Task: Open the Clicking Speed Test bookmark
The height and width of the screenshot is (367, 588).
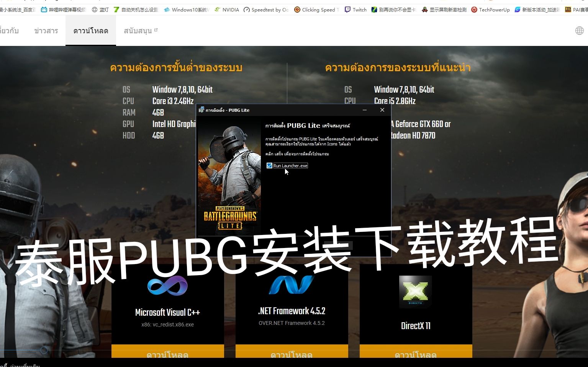Action: point(316,10)
